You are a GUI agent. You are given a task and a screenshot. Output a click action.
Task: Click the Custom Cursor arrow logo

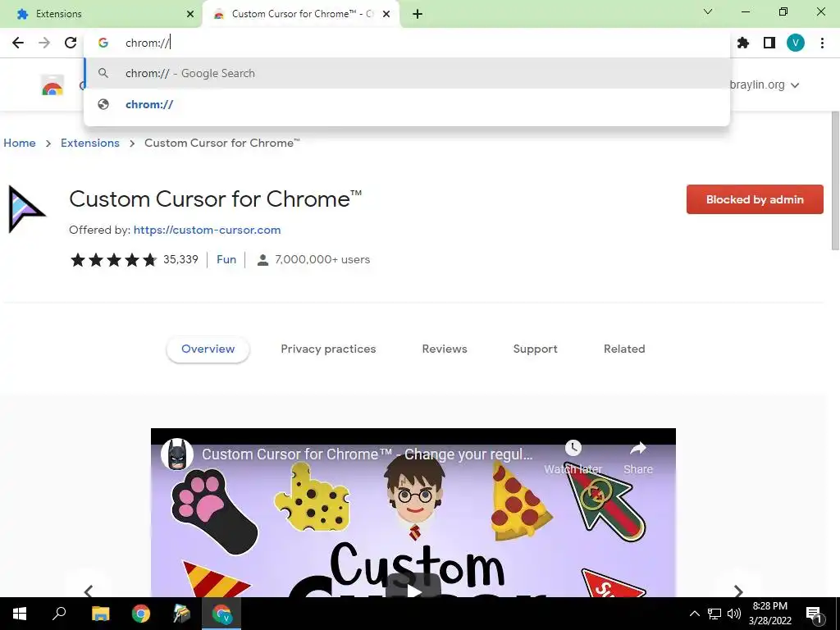click(x=26, y=209)
